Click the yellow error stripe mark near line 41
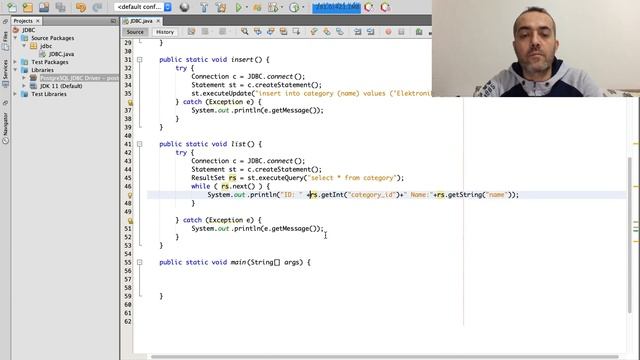The width and height of the screenshot is (640, 360). tap(636, 144)
